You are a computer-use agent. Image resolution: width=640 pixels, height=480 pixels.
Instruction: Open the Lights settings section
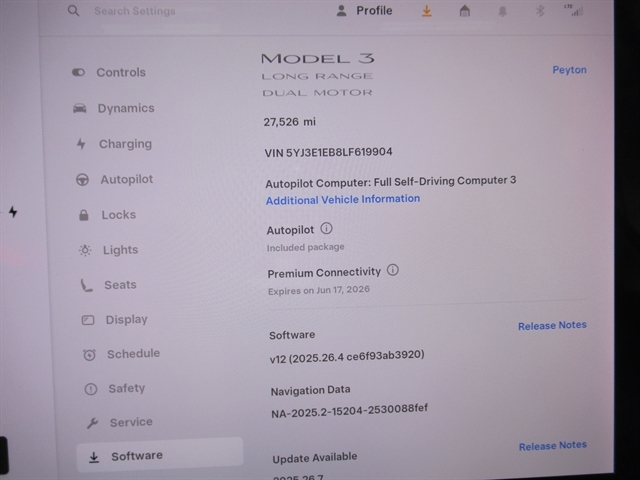[x=119, y=250]
